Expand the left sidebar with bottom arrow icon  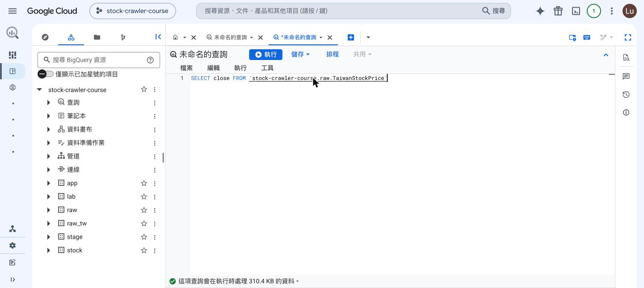click(13, 279)
